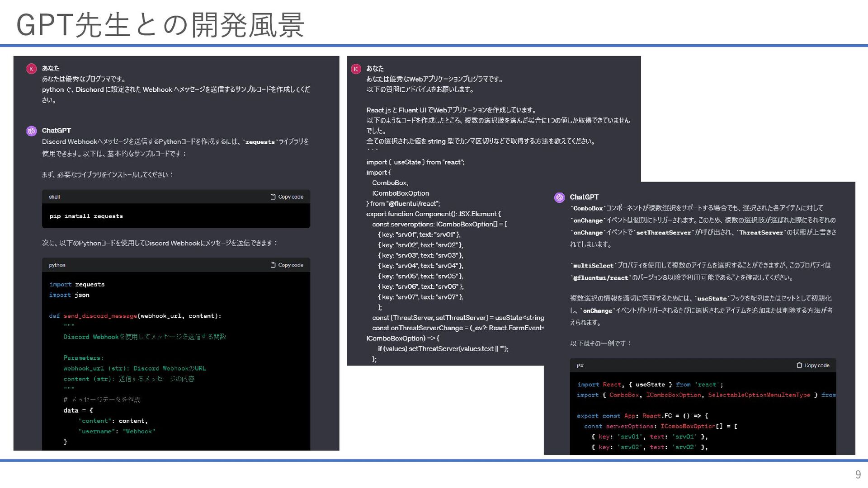Image resolution: width=868 pixels, height=488 pixels.
Task: Click clipboard icon in jsx code header
Action: 799,366
